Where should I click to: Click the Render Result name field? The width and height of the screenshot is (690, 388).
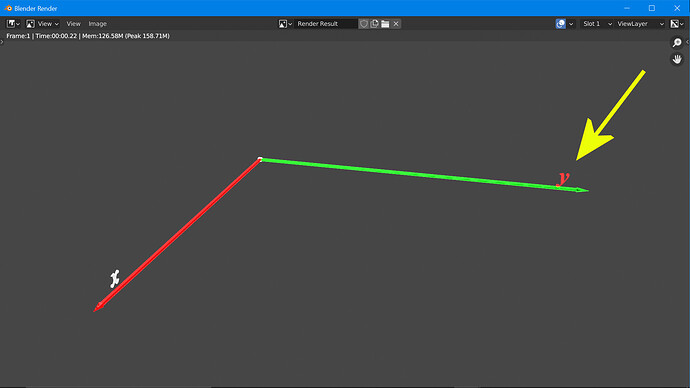[326, 24]
